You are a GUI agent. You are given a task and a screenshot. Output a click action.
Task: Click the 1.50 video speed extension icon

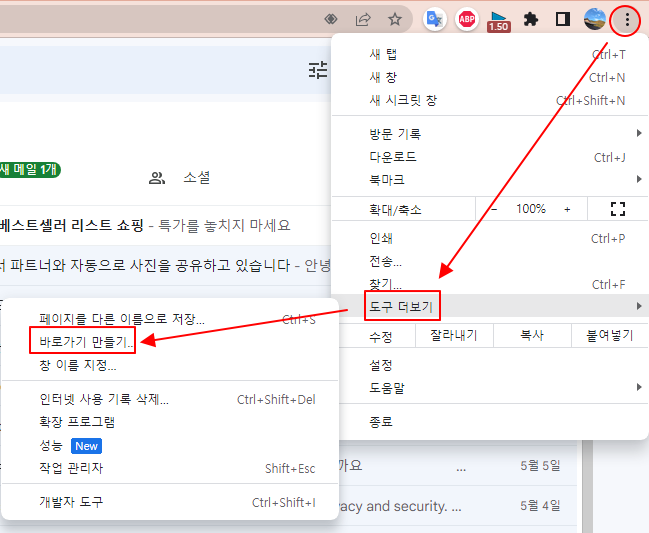(x=498, y=22)
